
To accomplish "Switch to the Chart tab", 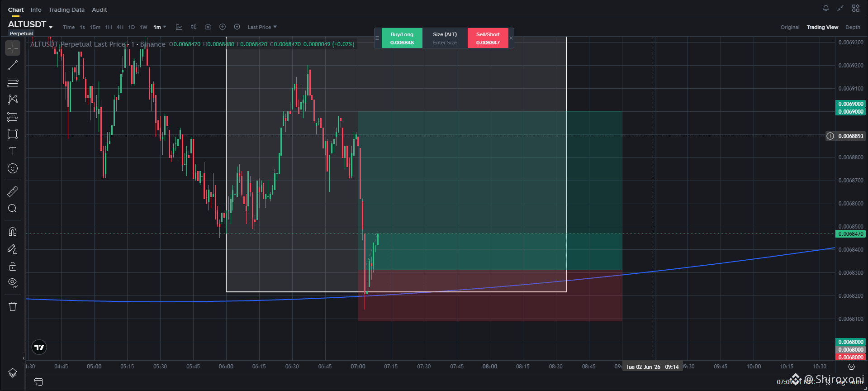I will point(16,10).
